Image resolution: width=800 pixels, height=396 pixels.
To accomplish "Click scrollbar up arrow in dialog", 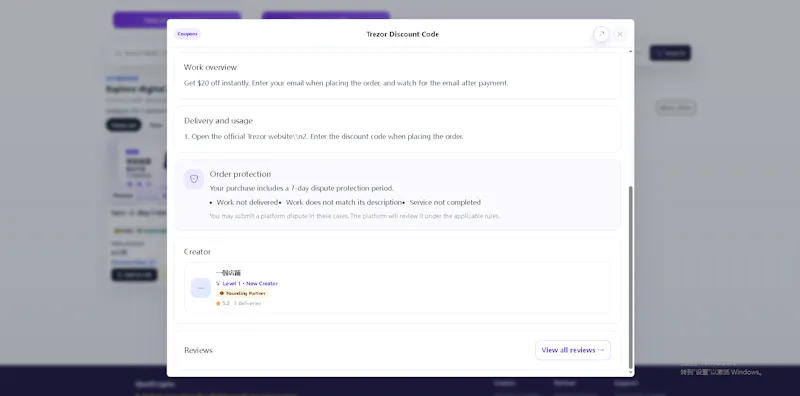I will pyautogui.click(x=631, y=52).
